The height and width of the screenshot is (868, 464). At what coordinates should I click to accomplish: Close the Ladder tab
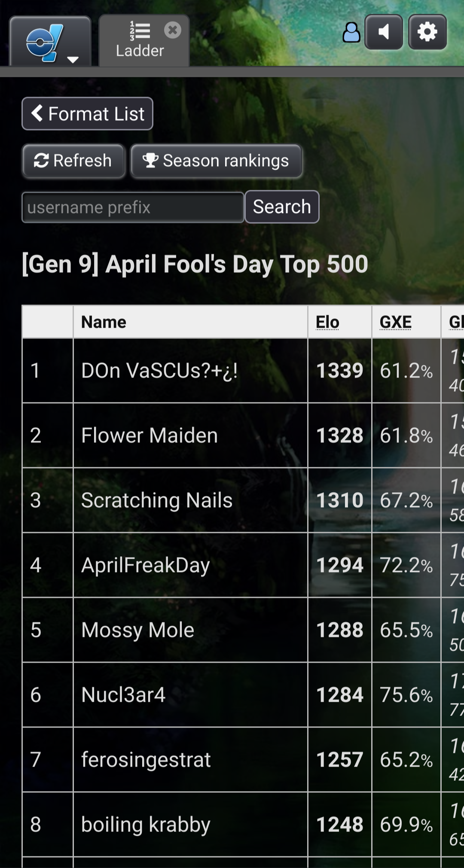pos(173,30)
